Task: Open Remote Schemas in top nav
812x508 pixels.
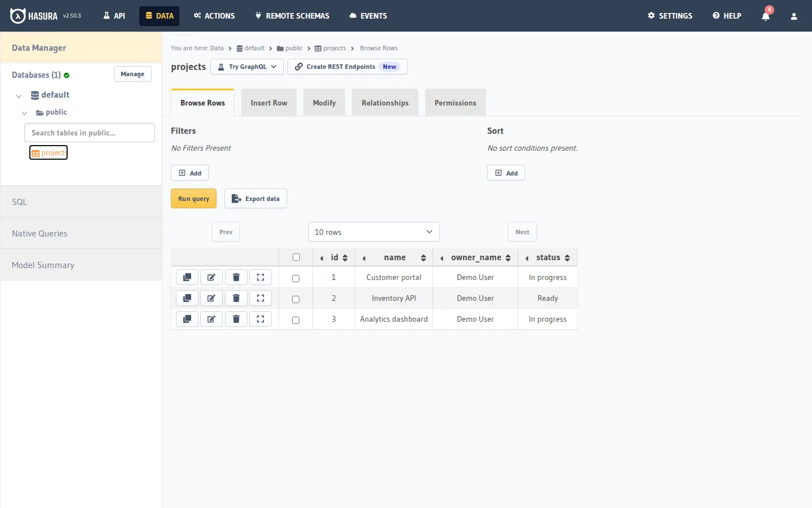Action: (292, 16)
